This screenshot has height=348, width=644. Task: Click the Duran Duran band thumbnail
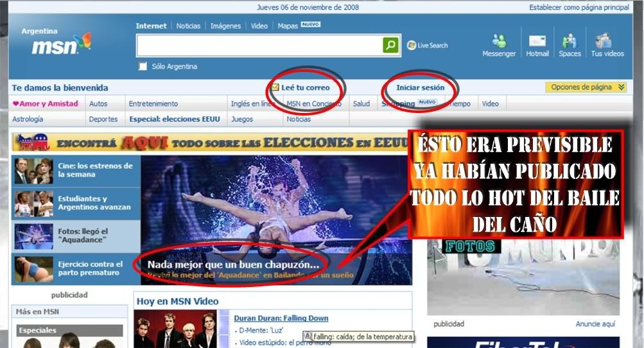point(176,329)
